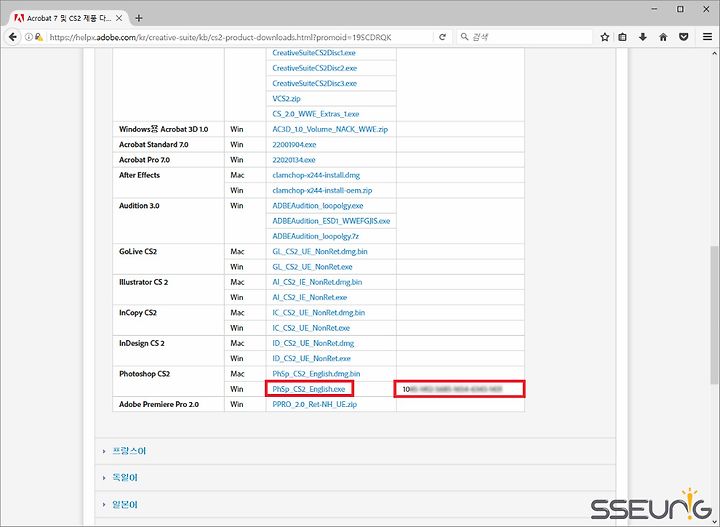Select the Acrobat 7 and CS2 browser tab
The image size is (720, 527).
tap(69, 18)
